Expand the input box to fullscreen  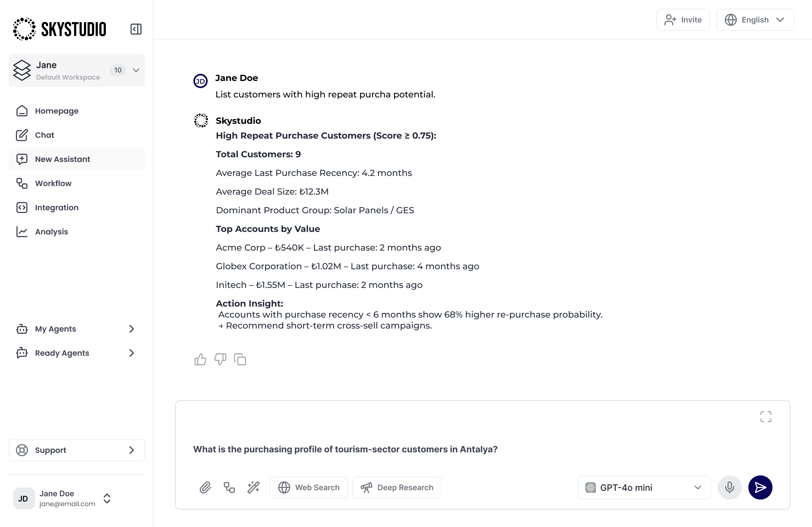tap(766, 417)
